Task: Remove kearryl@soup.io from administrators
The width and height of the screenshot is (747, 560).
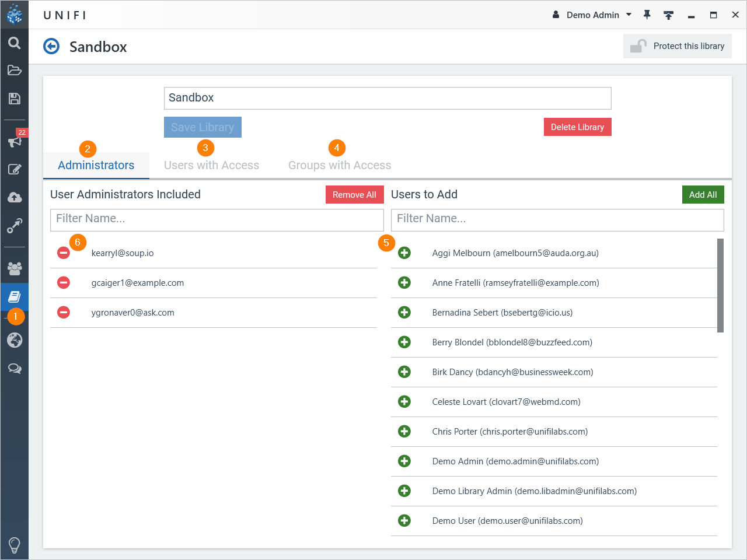Action: click(x=64, y=253)
